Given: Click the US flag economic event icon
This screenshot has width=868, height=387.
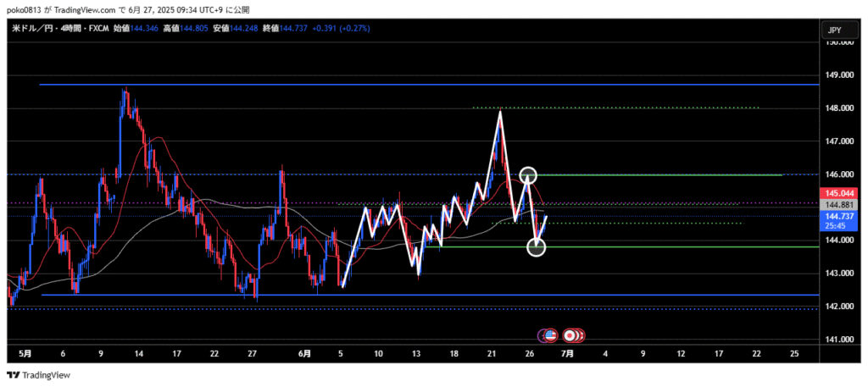Looking at the screenshot, I should pyautogui.click(x=549, y=335).
